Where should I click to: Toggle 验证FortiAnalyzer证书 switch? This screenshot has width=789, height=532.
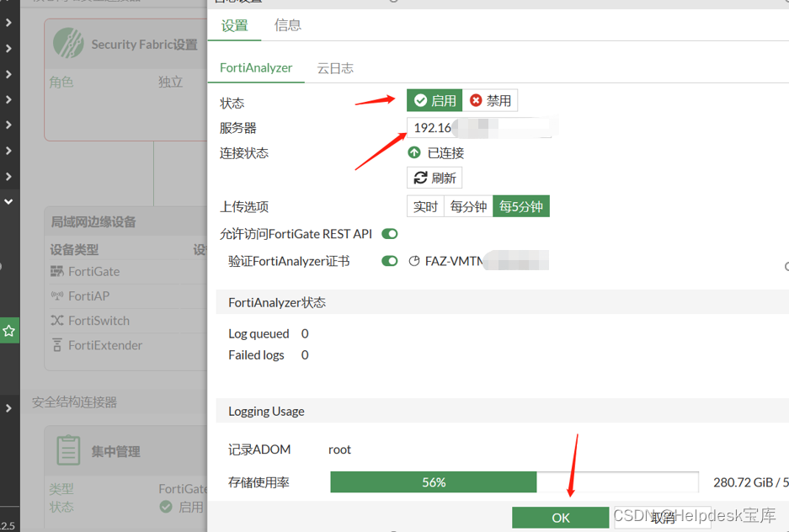(390, 261)
